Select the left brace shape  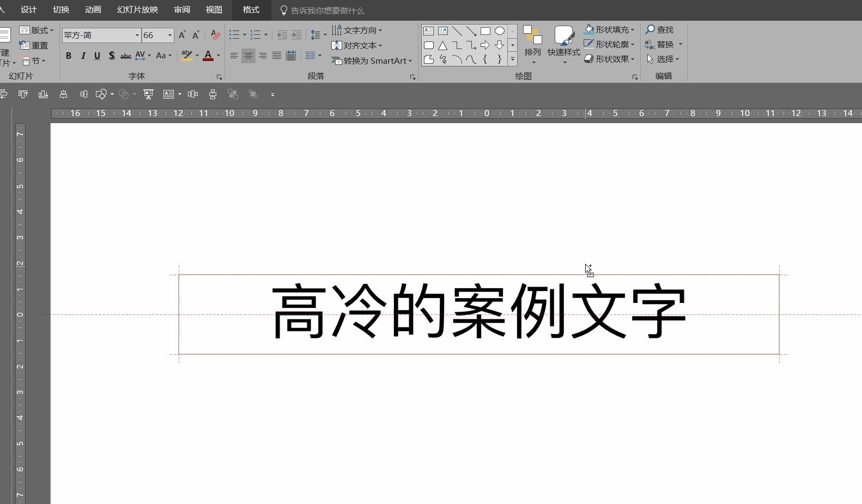[x=485, y=59]
